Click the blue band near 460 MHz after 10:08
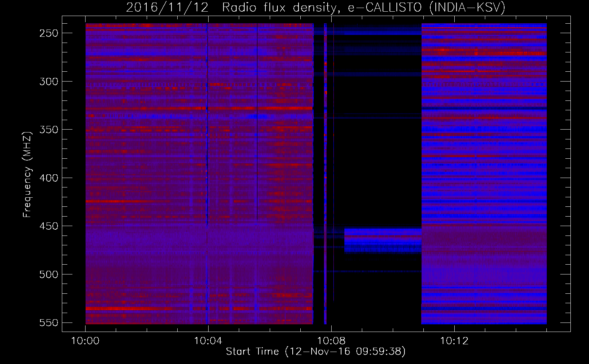Image resolution: width=589 pixels, height=364 pixels. click(383, 240)
